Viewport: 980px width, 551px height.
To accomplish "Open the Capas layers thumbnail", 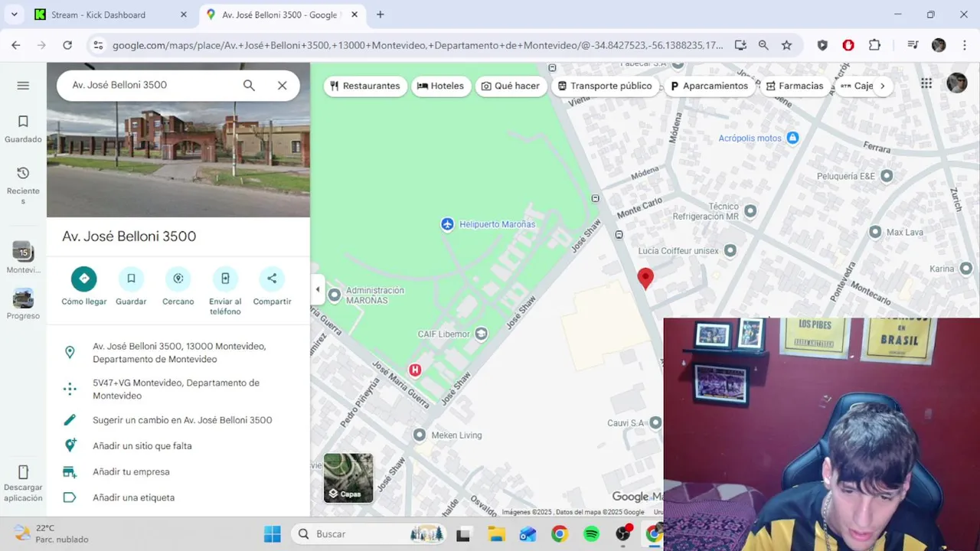I will click(348, 478).
